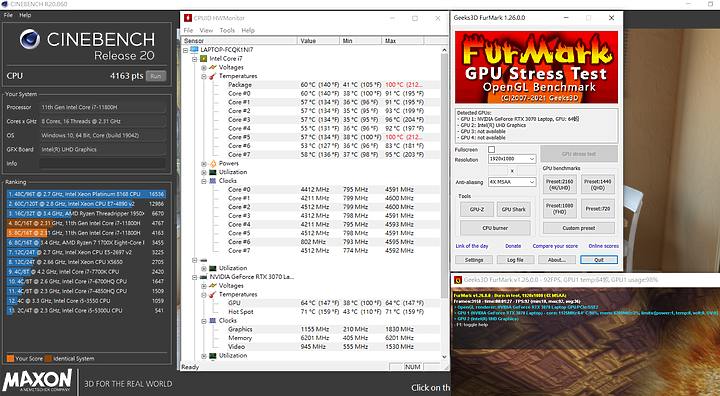Expand the NVIDIA Voltages node
This screenshot has width=720, height=396.
coord(203,286)
